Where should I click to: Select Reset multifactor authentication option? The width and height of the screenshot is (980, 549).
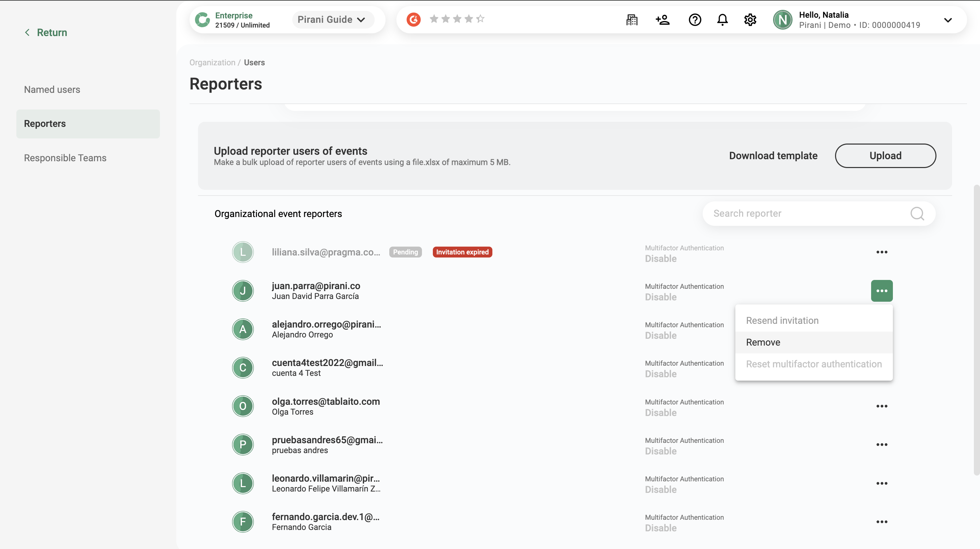pyautogui.click(x=813, y=364)
